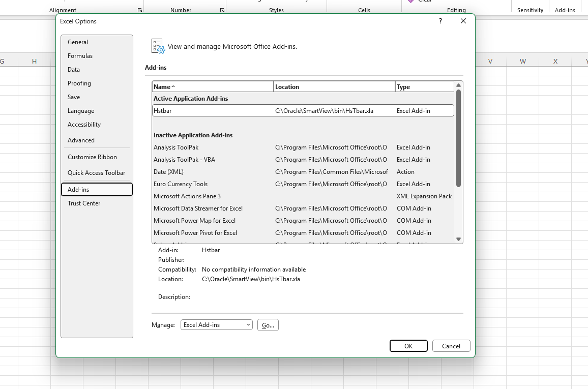Screen dimensions: 588x389
Task: Select Microsoft Power Map for Excel row
Action: pos(303,220)
